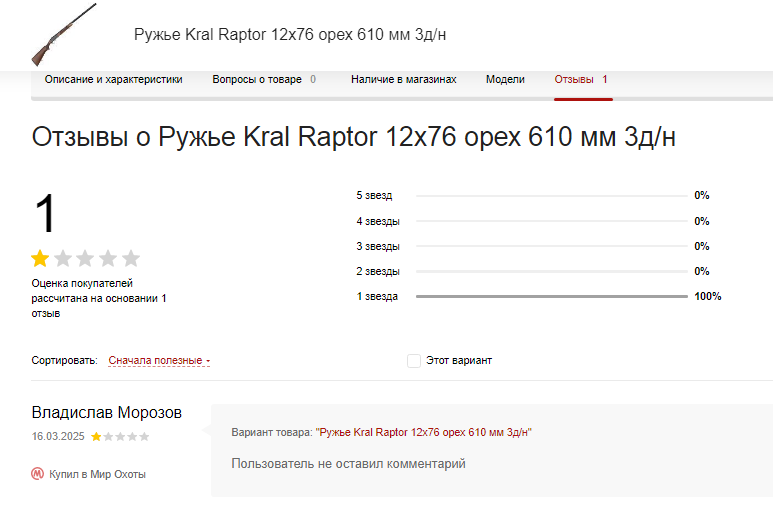Image resolution: width=773 pixels, height=511 pixels.
Task: Enable the Этот вариант checkbox
Action: (414, 361)
